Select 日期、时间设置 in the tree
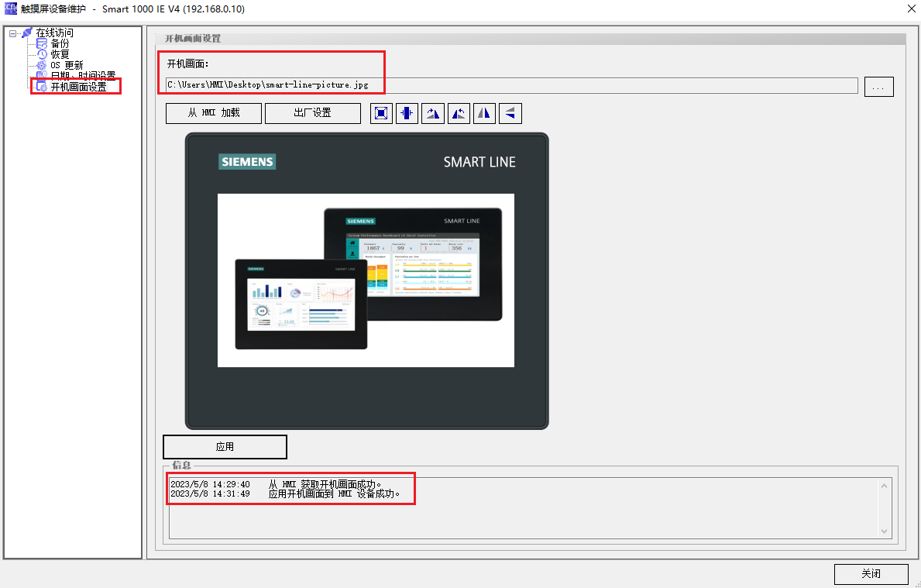Image resolution: width=921 pixels, height=588 pixels. pos(83,76)
